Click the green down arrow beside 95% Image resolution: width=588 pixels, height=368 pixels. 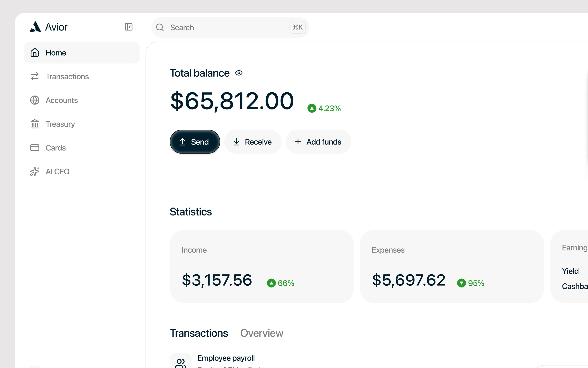(461, 283)
